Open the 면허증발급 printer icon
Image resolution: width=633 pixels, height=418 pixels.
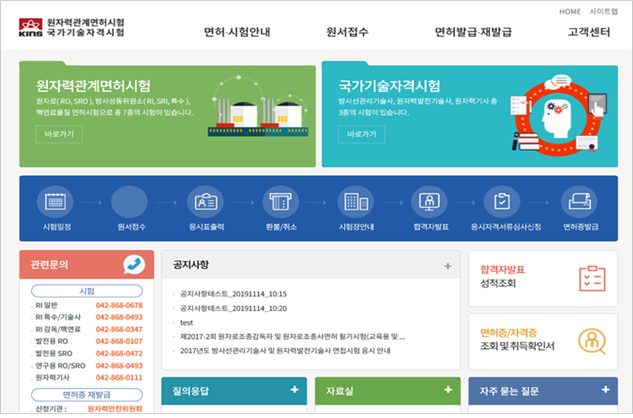click(579, 201)
